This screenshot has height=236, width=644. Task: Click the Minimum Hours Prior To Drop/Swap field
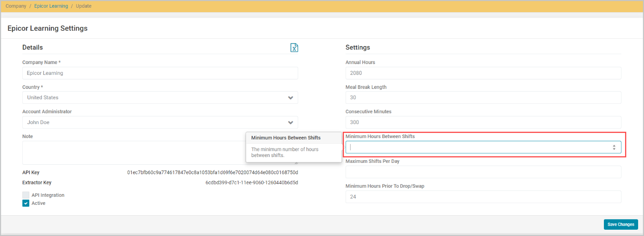pos(483,197)
